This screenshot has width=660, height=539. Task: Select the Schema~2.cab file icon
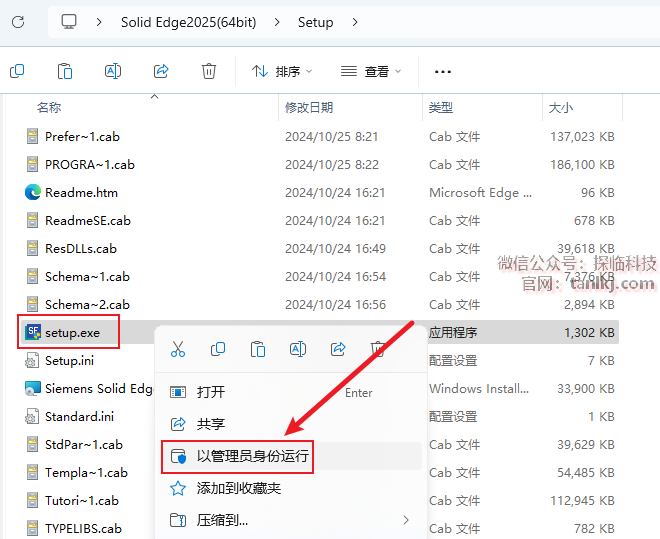[x=32, y=304]
